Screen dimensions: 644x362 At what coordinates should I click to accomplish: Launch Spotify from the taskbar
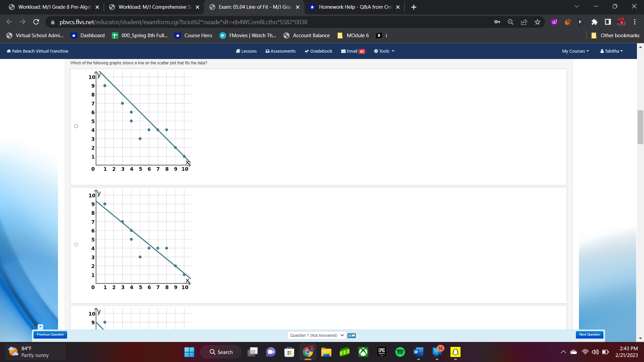coord(400,352)
